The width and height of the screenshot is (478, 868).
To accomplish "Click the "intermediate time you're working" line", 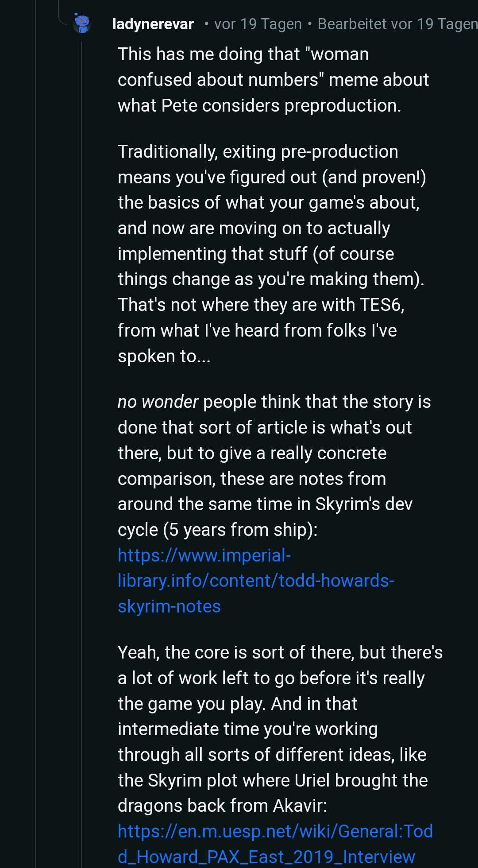I will pos(247,729).
